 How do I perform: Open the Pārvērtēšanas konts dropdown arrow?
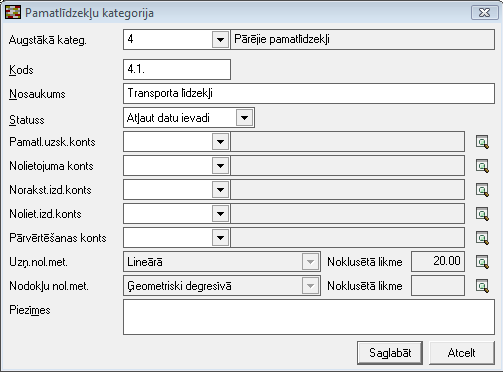(x=220, y=238)
